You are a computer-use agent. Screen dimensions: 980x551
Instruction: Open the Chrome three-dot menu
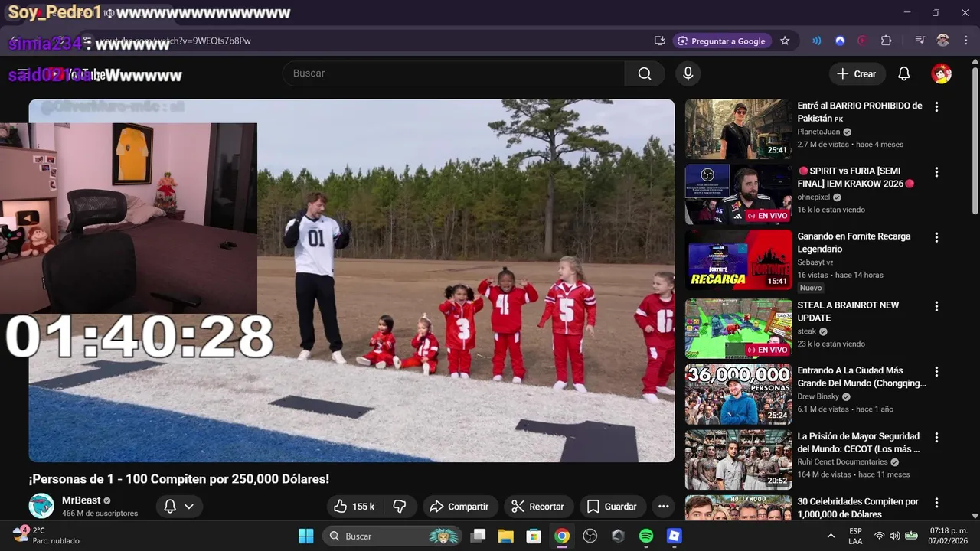click(965, 41)
